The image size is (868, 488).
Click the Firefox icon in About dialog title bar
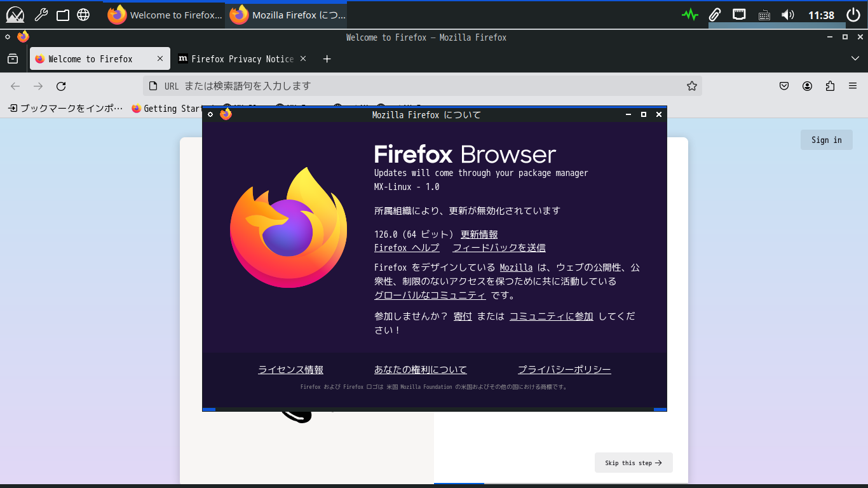[x=226, y=114]
